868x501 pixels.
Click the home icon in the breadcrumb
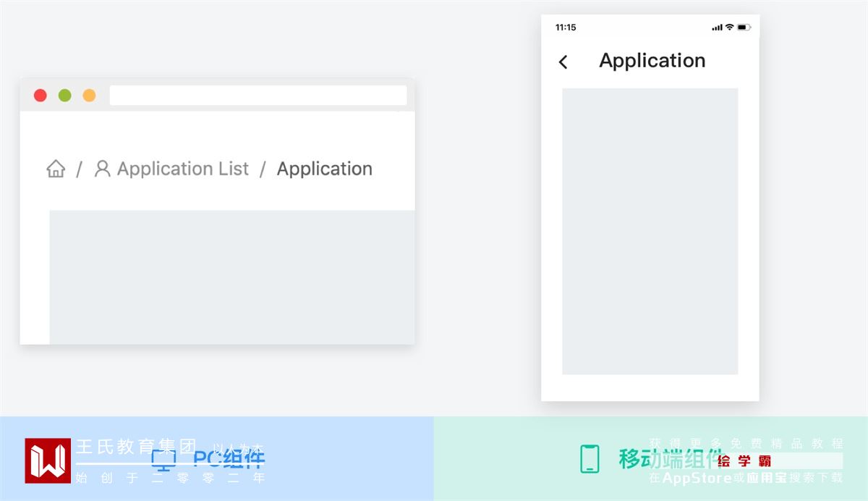[x=56, y=169]
